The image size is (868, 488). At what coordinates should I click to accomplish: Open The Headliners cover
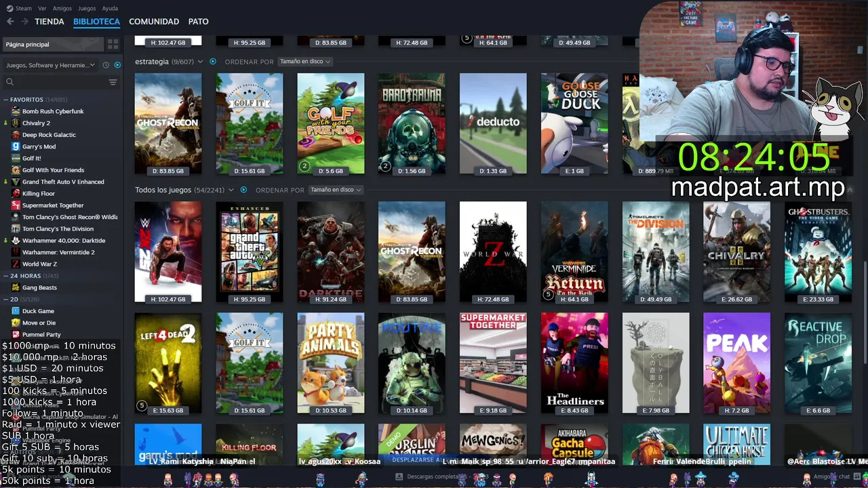tap(574, 363)
